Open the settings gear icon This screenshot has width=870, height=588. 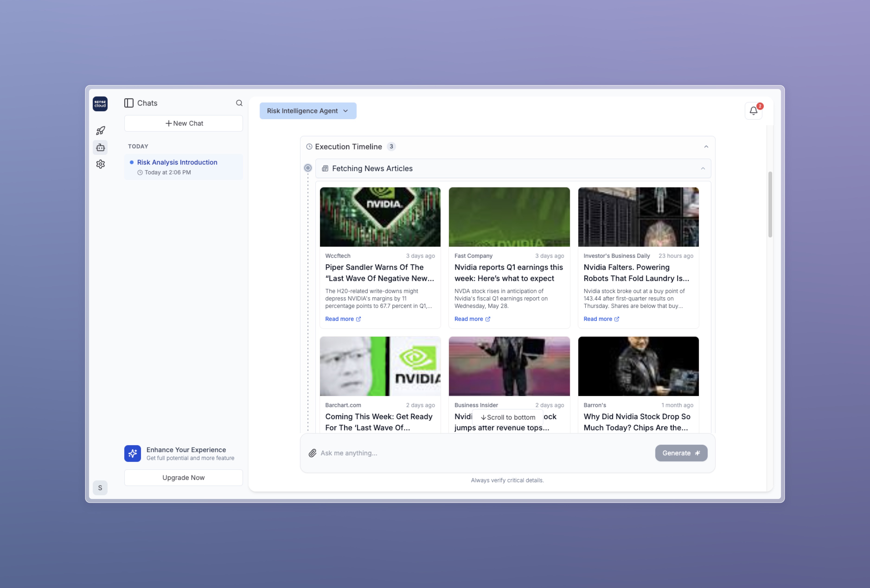coord(100,164)
